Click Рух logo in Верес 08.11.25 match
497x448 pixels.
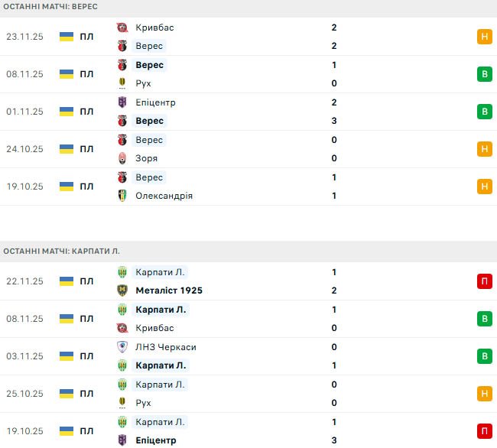click(x=122, y=83)
